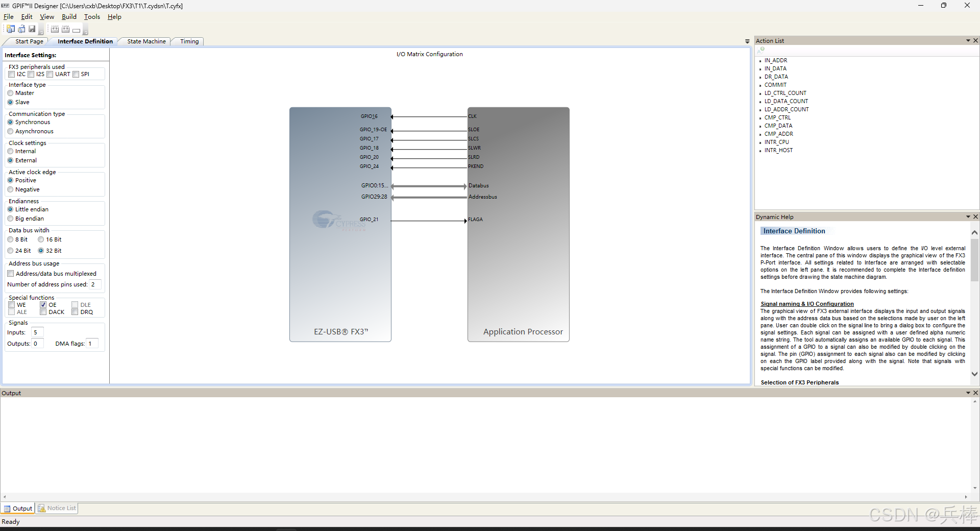
Task: Click the GPIF II Designer title bar icon
Action: [x=5, y=6]
